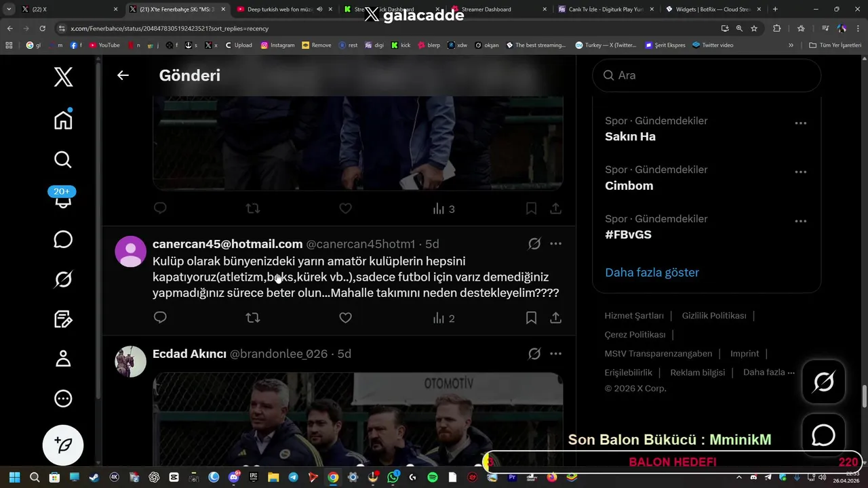Open the sidebar search (Explore) icon

point(63,160)
